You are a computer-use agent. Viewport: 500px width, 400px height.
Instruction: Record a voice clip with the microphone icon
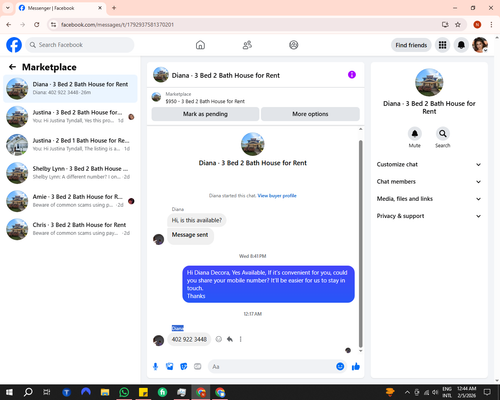point(155,367)
